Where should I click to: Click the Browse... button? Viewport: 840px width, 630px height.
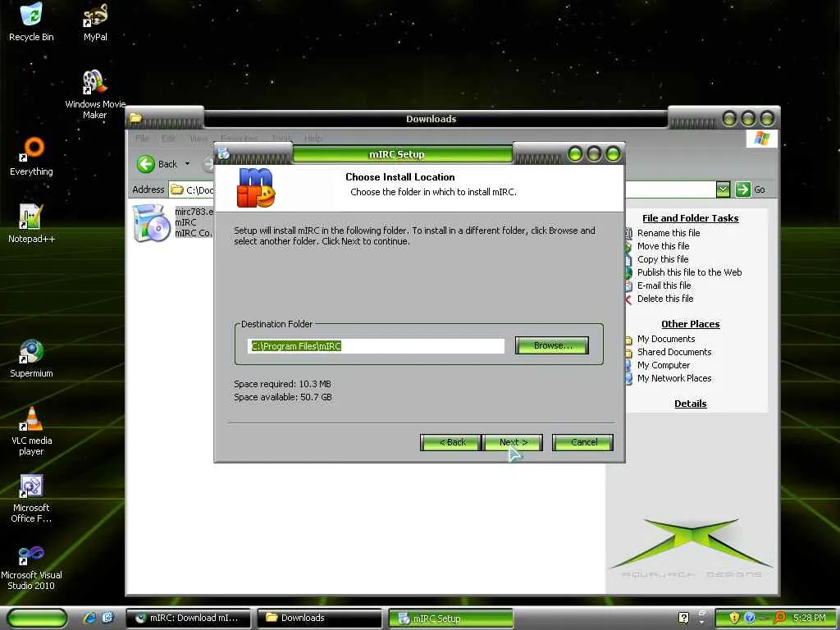click(552, 345)
